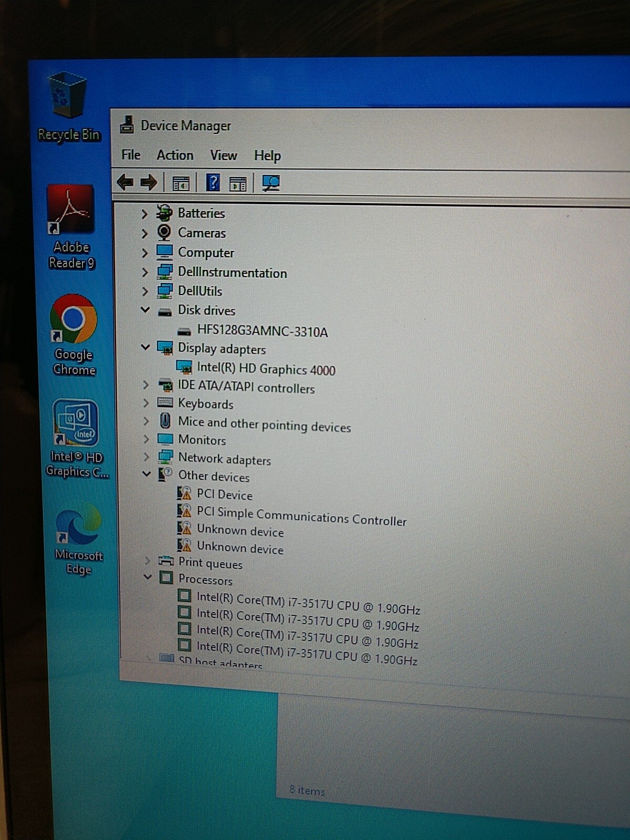Screen dimensions: 630x840
Task: Click the Computer category icon
Action: point(165,252)
